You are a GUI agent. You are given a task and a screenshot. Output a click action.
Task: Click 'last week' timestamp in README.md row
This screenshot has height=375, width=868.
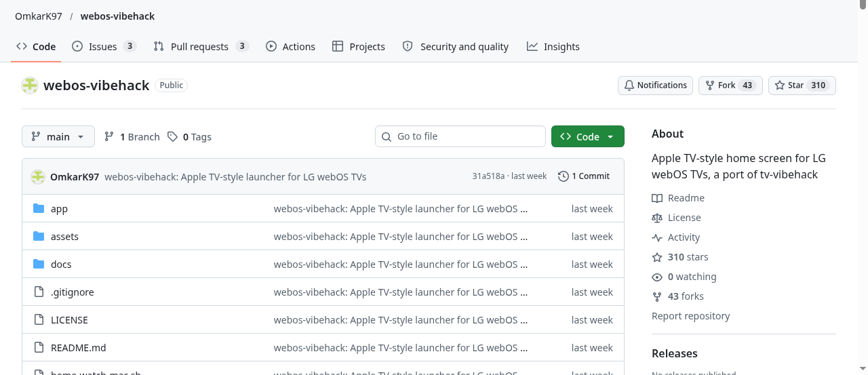tap(592, 348)
